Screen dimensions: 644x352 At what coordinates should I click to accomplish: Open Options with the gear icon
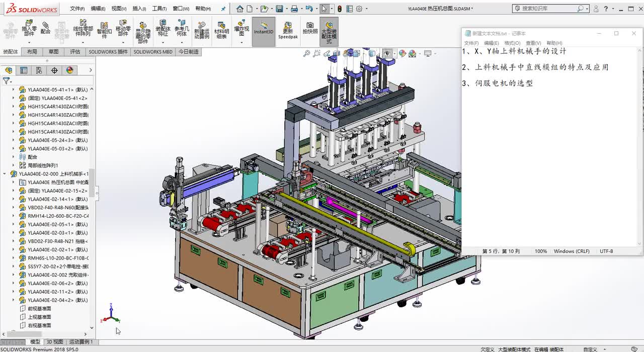click(x=359, y=9)
